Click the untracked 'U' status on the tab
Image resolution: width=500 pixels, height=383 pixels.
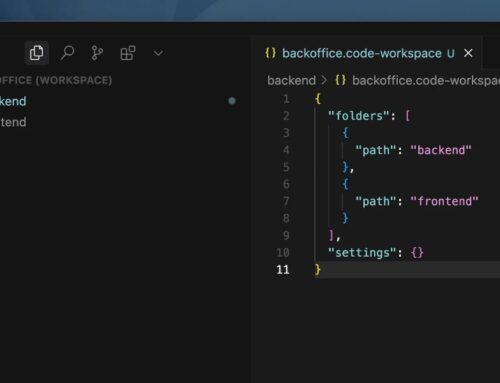pyautogui.click(x=451, y=53)
